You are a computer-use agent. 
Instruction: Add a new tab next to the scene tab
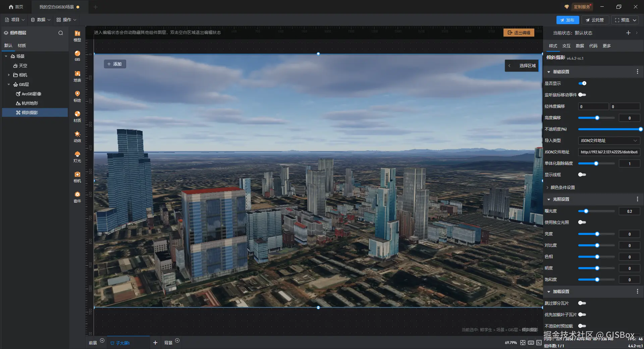click(x=96, y=7)
